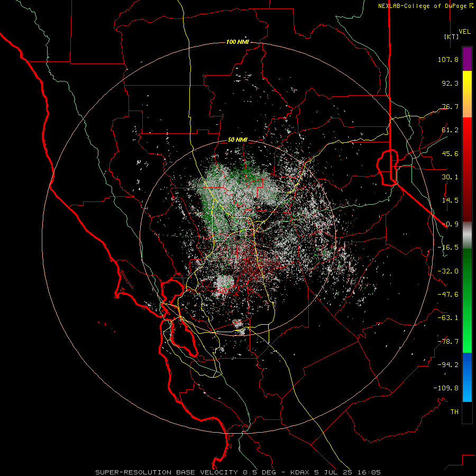Click the [KT] units label
The height and width of the screenshot is (476, 476).
pos(452,36)
